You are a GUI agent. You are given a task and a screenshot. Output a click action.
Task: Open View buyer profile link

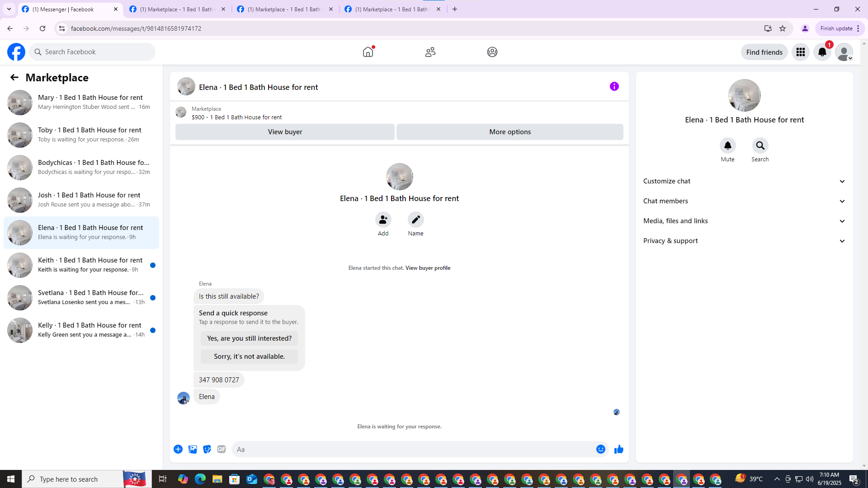click(x=428, y=268)
